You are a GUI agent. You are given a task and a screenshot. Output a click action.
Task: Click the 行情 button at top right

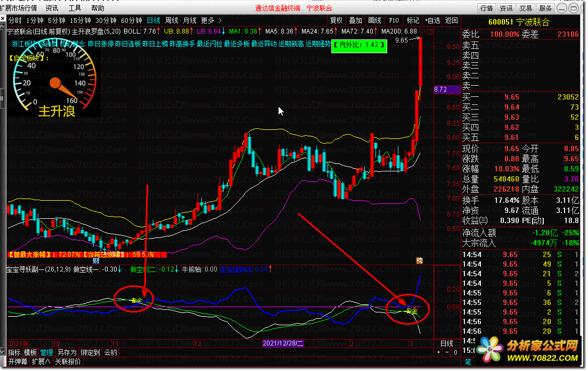[486, 8]
